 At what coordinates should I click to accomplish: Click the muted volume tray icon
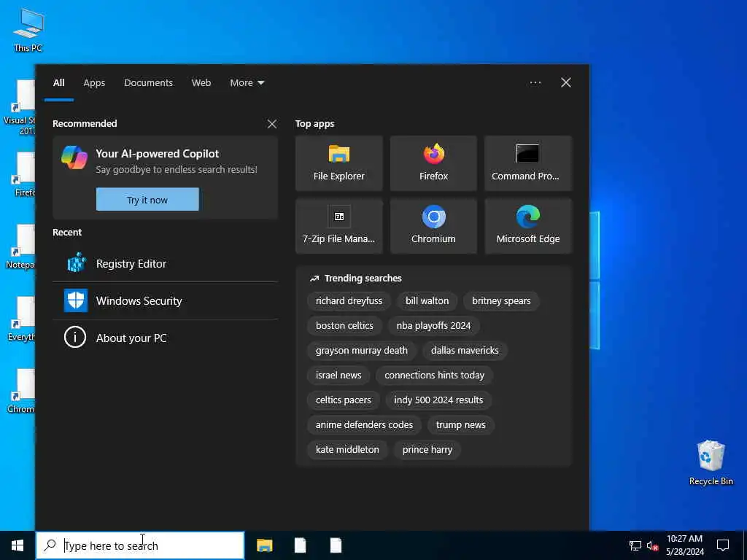pos(653,545)
